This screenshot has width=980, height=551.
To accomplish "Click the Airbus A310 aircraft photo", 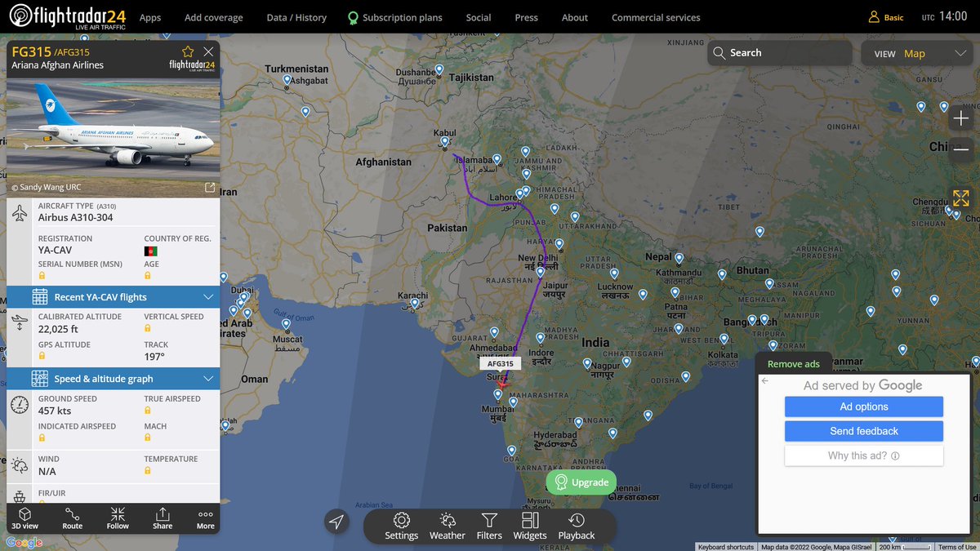I will coord(113,137).
